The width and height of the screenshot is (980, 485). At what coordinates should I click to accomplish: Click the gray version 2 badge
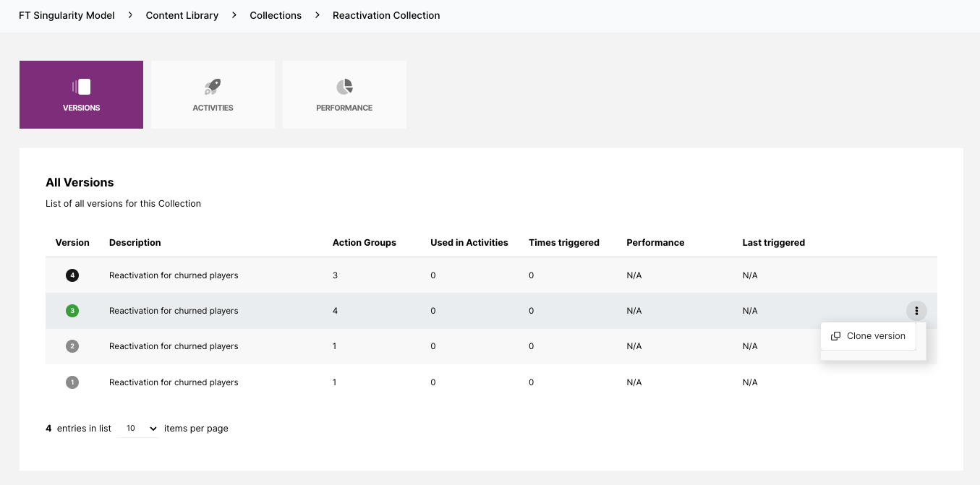coord(72,346)
